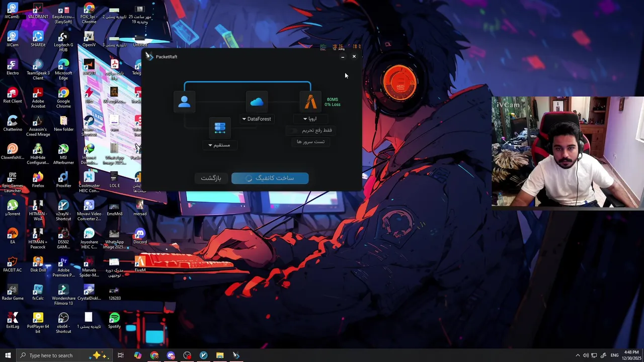644x362 pixels.
Task: Open the MSI Afterburner desktop icon
Action: (x=63, y=155)
